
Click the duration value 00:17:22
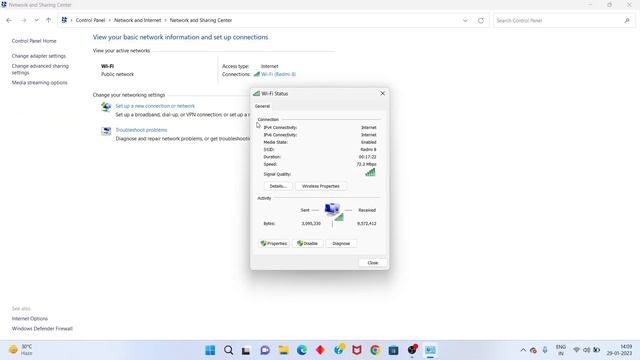tap(367, 157)
